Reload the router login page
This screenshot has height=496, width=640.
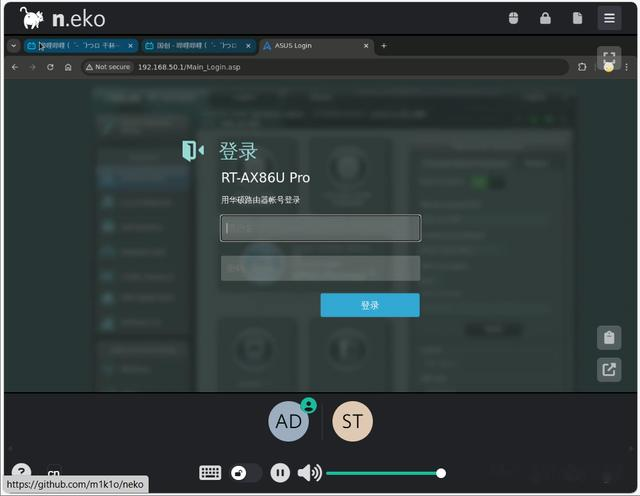[x=50, y=67]
